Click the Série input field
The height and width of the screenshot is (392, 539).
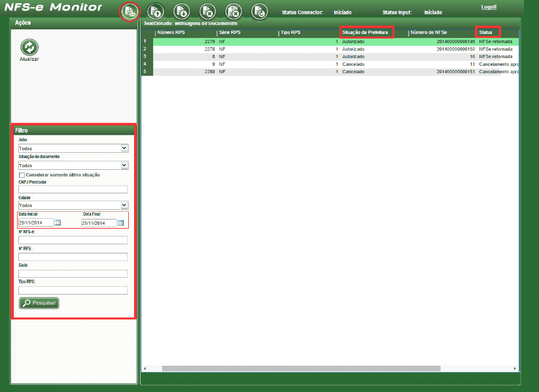[x=73, y=274]
